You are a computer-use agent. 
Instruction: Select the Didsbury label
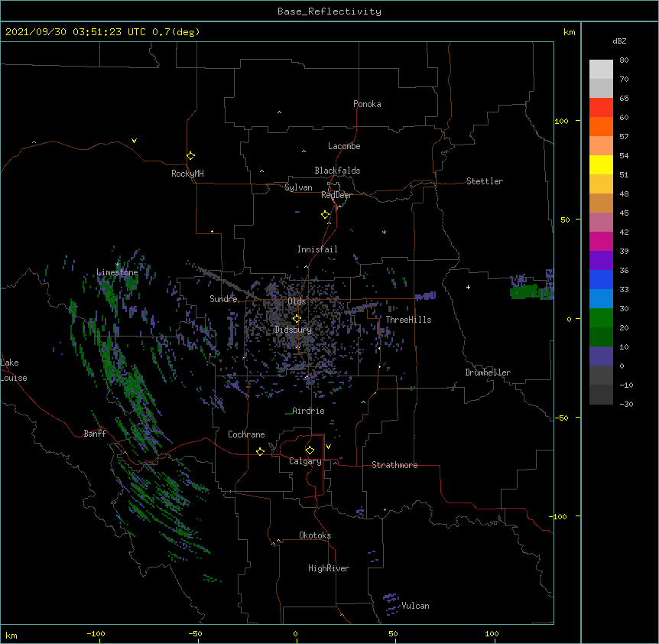pos(294,330)
